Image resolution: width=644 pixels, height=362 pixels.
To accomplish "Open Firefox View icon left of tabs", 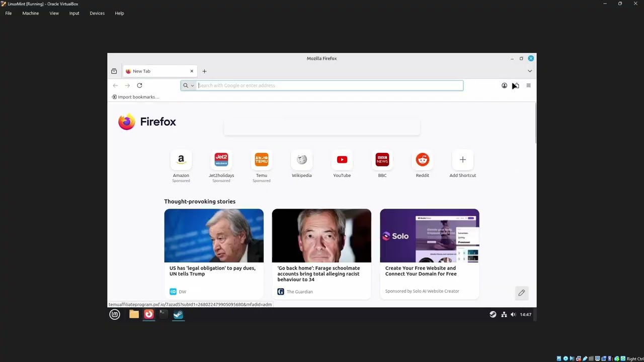I will click(114, 71).
